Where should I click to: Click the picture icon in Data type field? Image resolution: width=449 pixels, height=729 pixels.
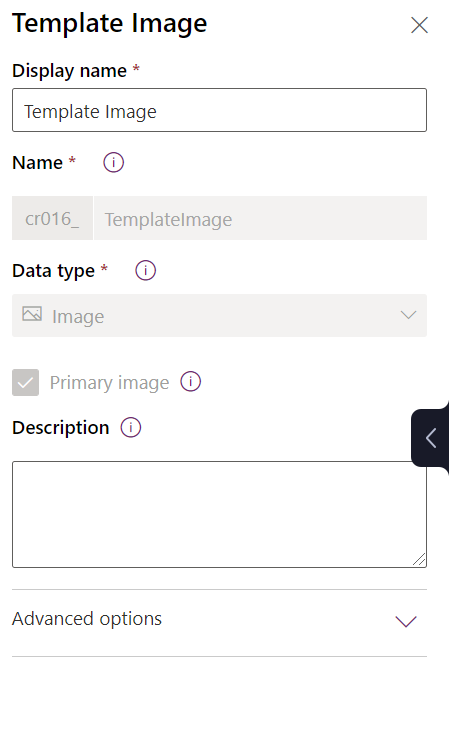(x=32, y=314)
